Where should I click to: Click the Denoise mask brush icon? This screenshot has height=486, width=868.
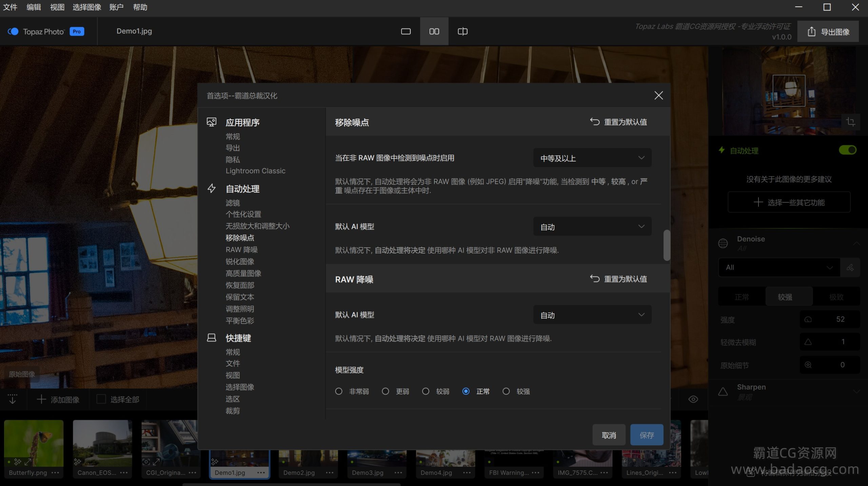tap(850, 268)
